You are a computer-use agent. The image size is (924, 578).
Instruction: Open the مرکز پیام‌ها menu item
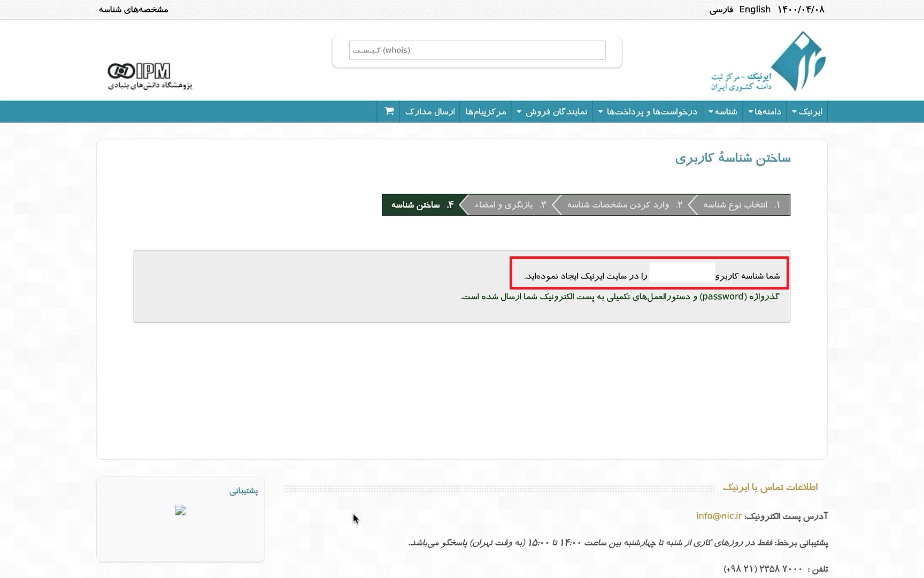tap(486, 111)
